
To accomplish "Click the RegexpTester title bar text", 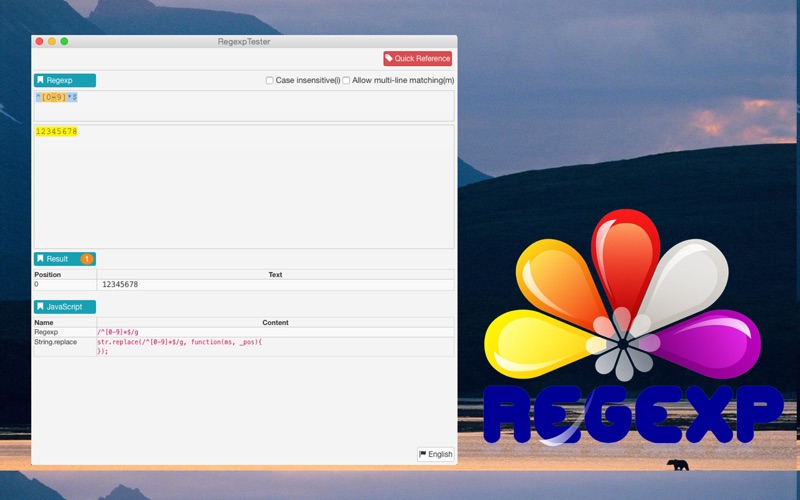I will tap(244, 41).
